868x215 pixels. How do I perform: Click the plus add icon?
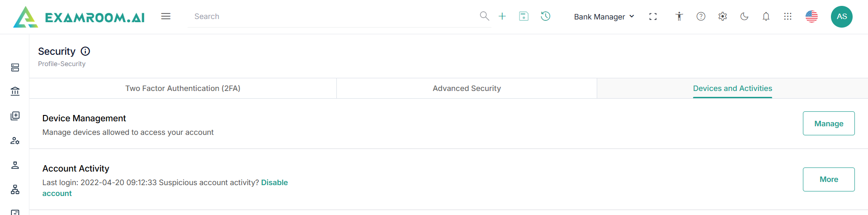pyautogui.click(x=502, y=16)
